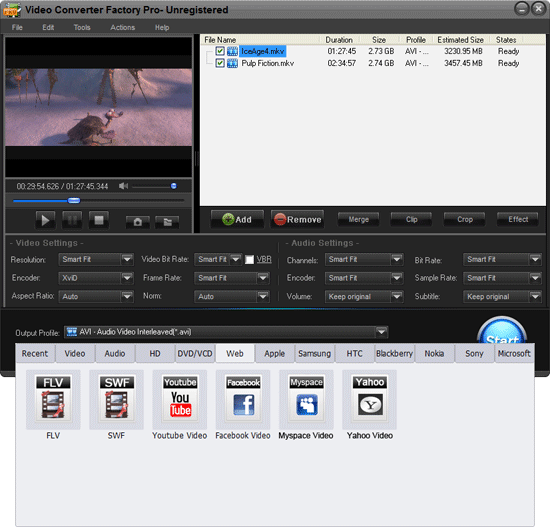The width and height of the screenshot is (550, 527).
Task: Switch to the Sony tab
Action: 474,353
